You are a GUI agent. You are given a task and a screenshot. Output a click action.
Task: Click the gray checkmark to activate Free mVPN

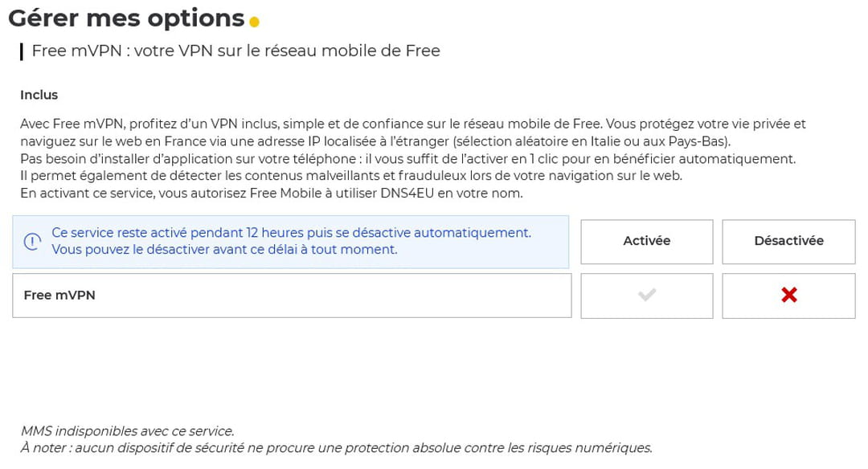[x=646, y=296]
